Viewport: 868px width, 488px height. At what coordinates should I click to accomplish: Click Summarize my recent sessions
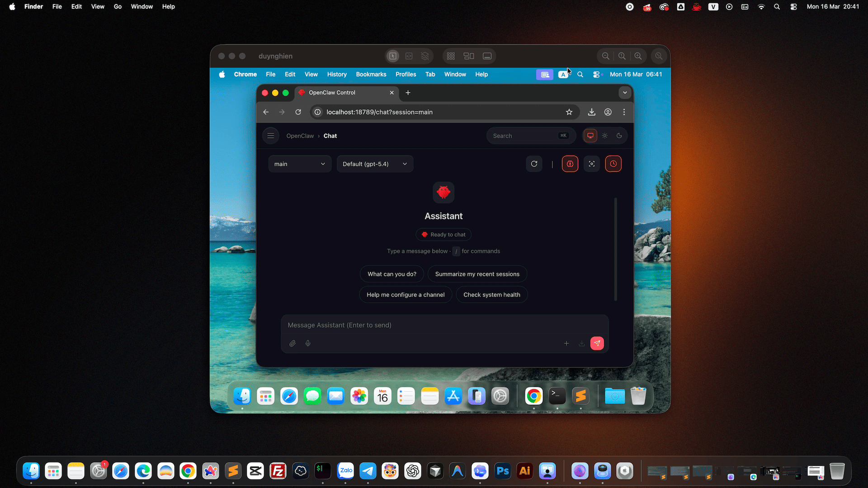coord(477,274)
